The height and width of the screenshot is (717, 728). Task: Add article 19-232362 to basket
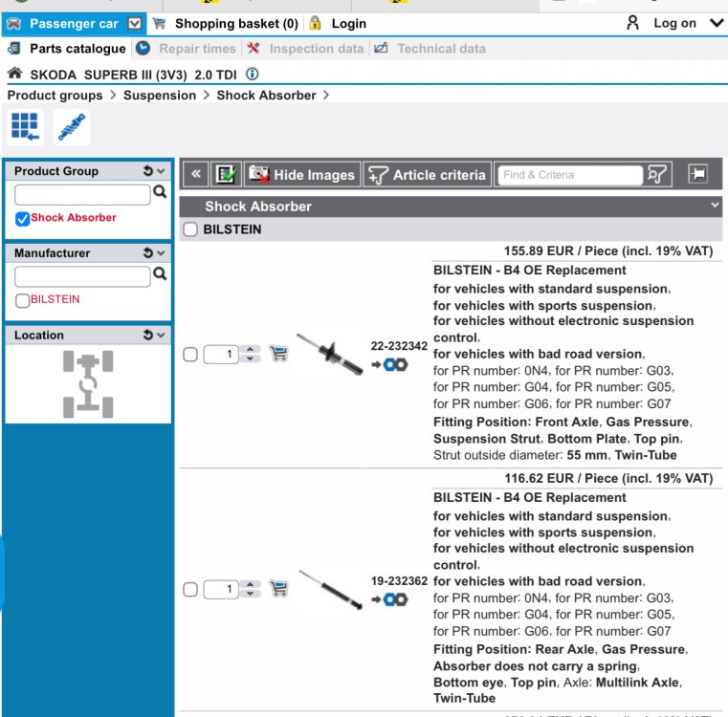(x=278, y=589)
